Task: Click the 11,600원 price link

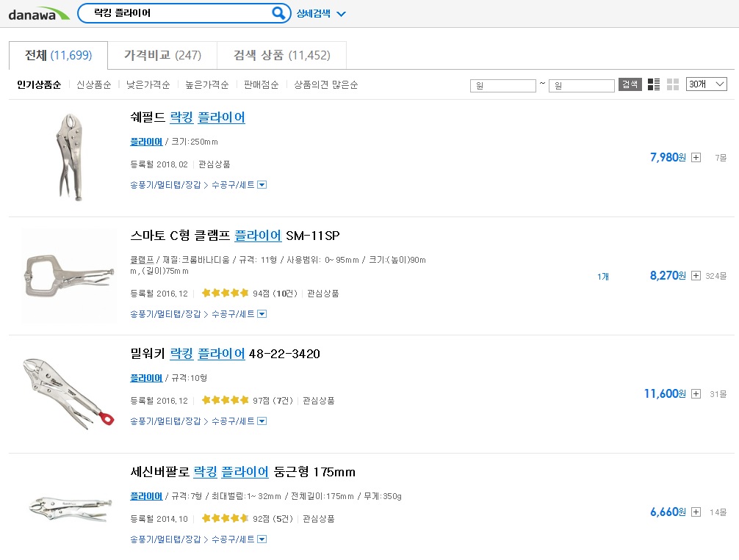Action: click(665, 393)
